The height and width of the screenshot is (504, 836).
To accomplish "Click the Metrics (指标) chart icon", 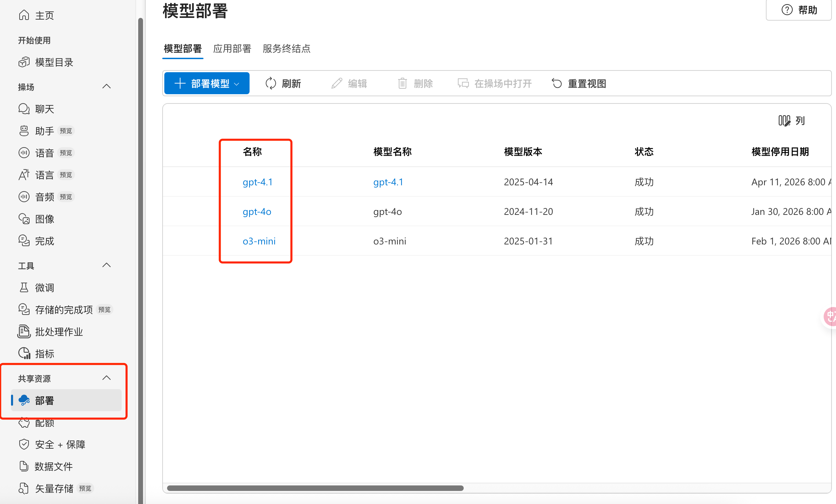I will tap(24, 353).
